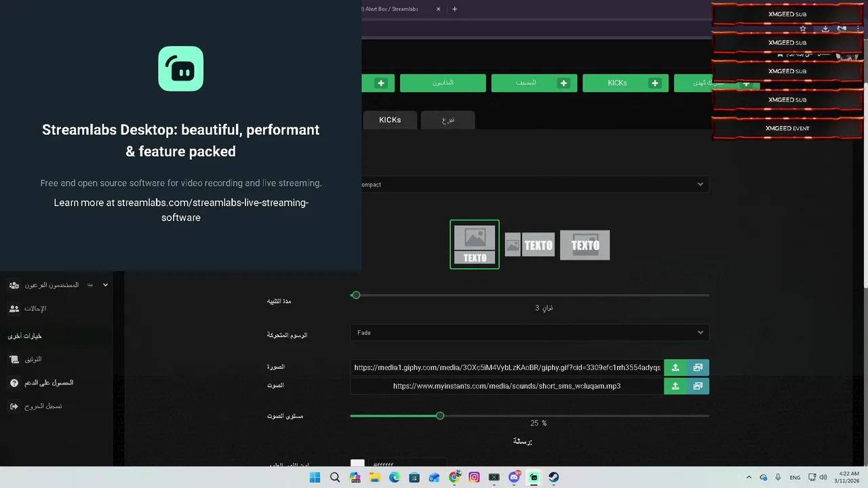The image size is (868, 488).
Task: Open the الحصول على الدعم sidebar link
Action: [x=49, y=383]
